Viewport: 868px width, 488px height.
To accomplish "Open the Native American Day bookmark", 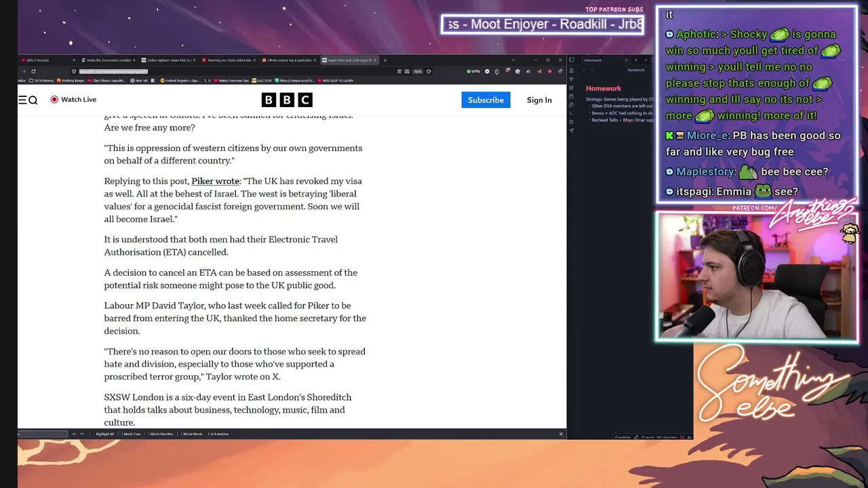I will 230,81.
